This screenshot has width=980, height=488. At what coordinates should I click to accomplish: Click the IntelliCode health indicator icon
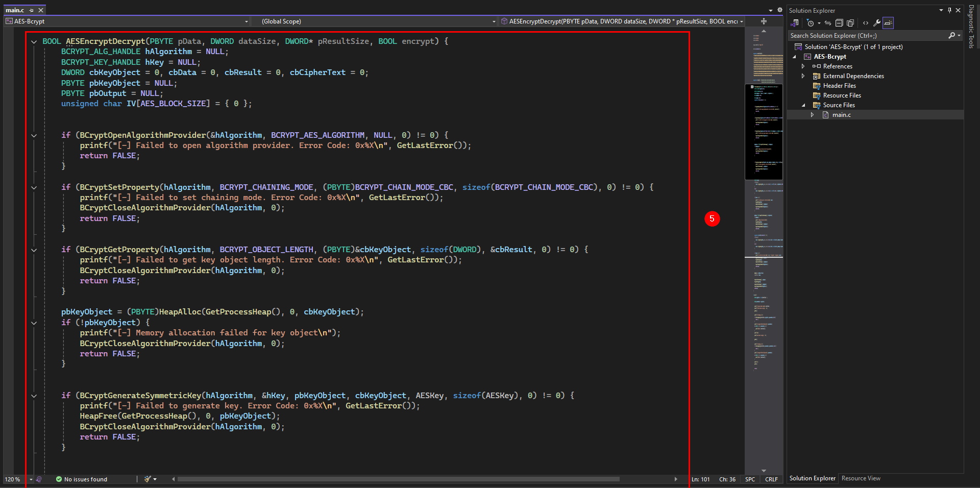point(39,479)
